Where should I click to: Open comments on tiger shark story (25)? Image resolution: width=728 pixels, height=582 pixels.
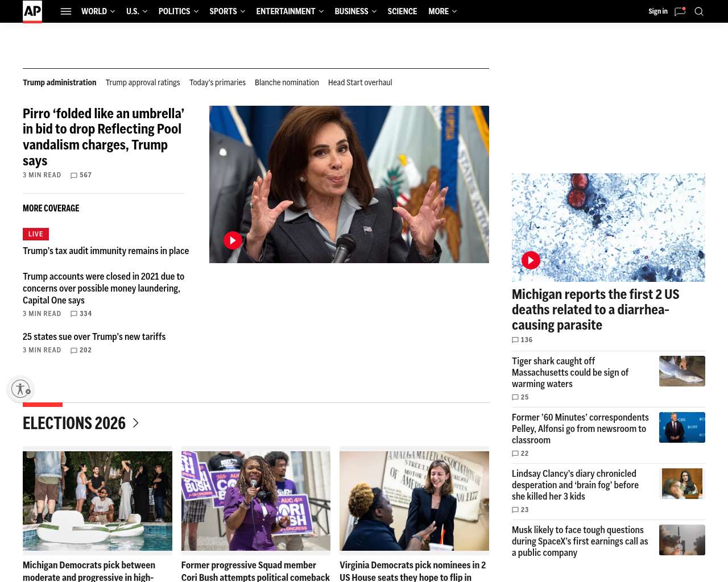(520, 397)
